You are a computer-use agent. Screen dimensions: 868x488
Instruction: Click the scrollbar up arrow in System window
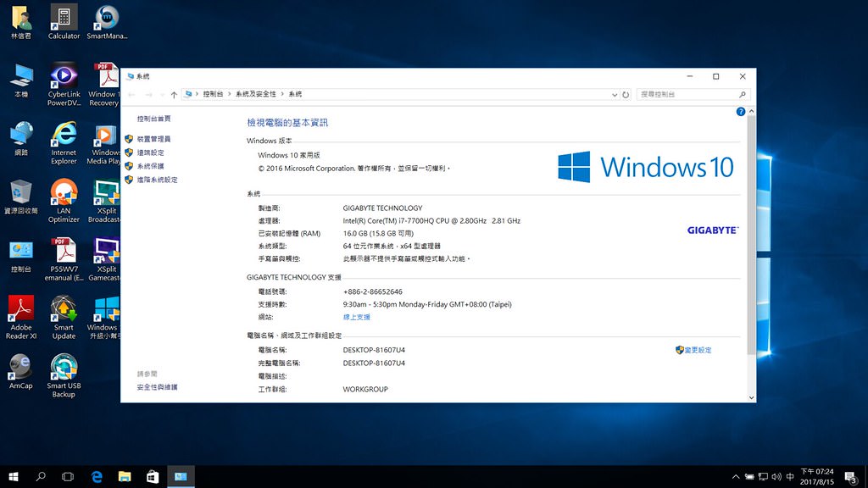751,112
